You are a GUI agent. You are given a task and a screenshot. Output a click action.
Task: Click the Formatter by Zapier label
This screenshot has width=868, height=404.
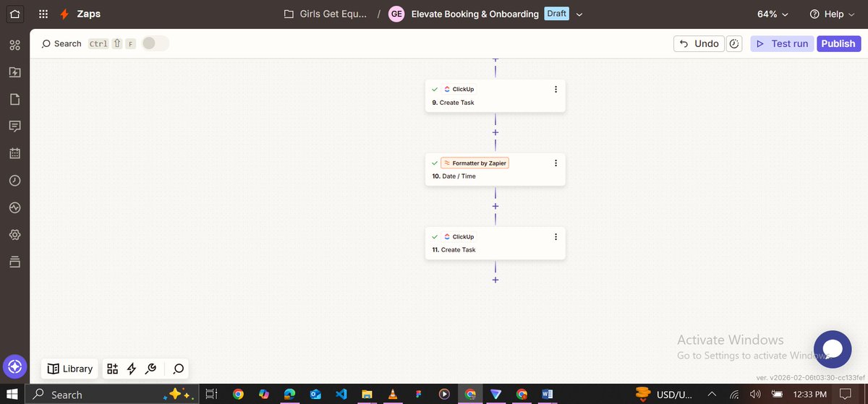coord(475,163)
